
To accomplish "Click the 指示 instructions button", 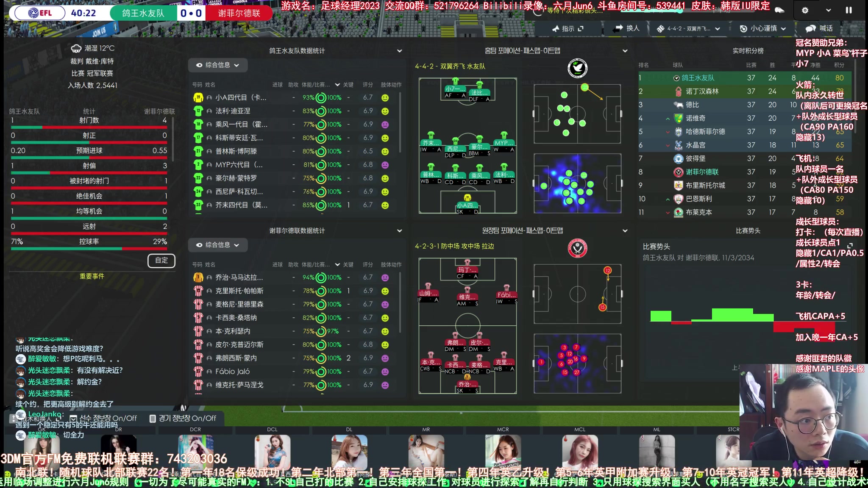I will click(x=568, y=28).
